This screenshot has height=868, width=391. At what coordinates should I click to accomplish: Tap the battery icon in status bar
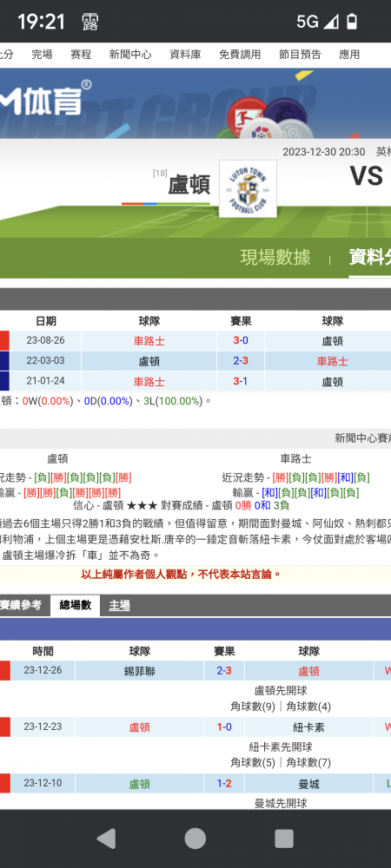[351, 22]
